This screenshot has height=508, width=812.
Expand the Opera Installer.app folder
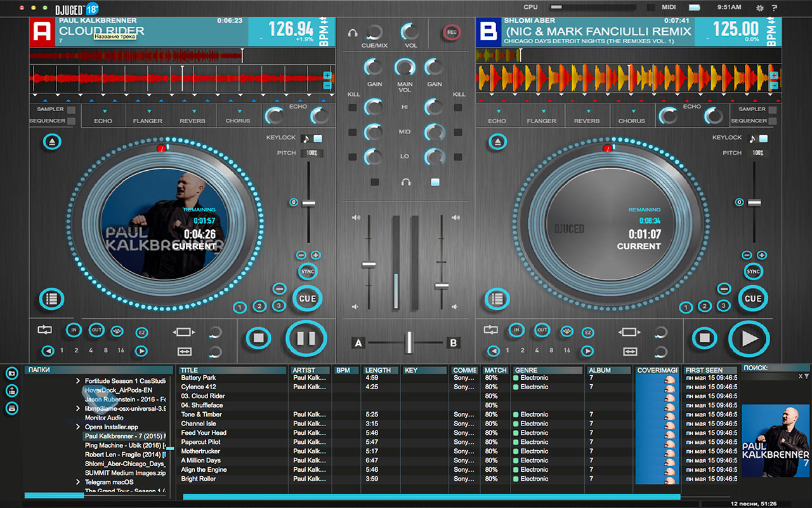(78, 427)
